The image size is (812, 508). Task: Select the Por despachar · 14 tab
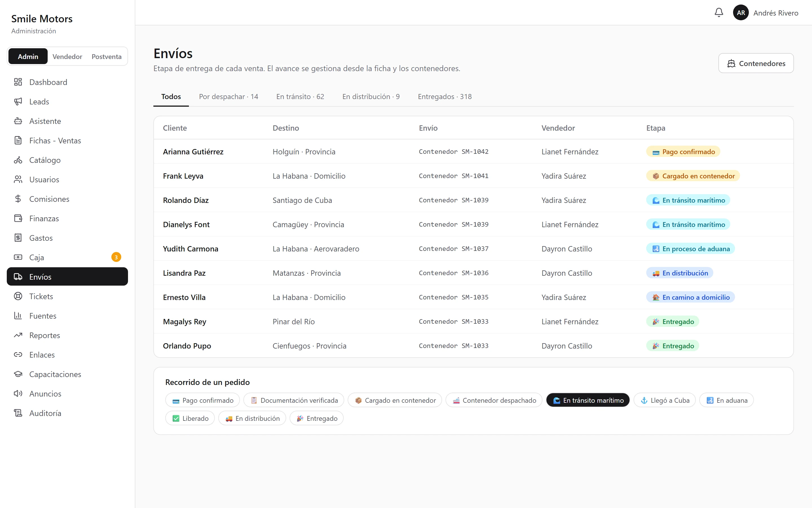[x=228, y=97]
